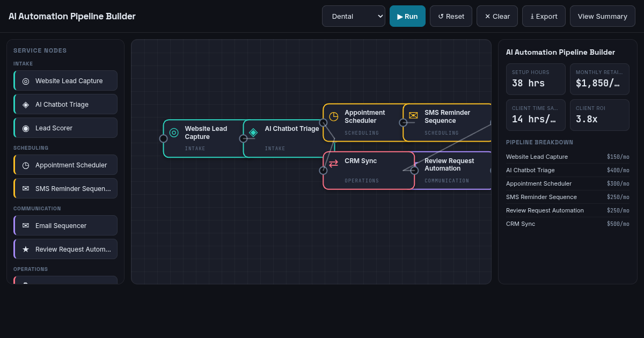Screen dimensions: 644x338
Task: Export the pipeline
Action: [544, 16]
